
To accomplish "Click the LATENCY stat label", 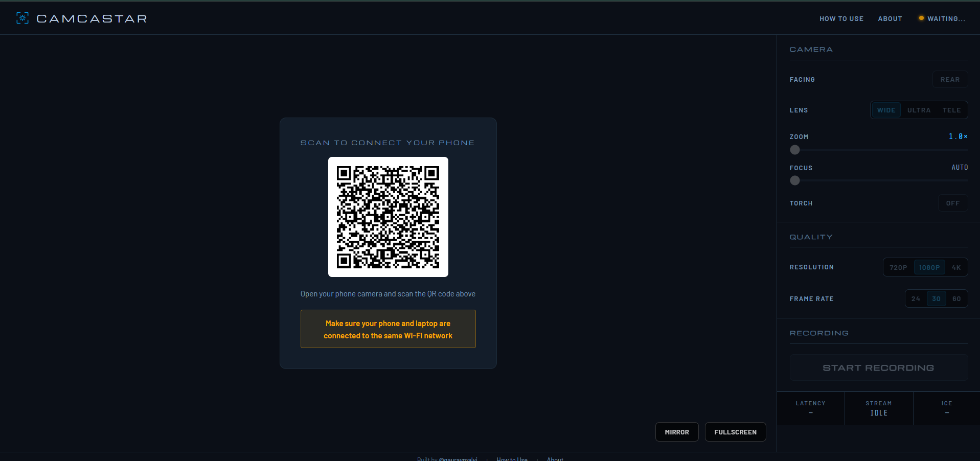I will (x=810, y=404).
